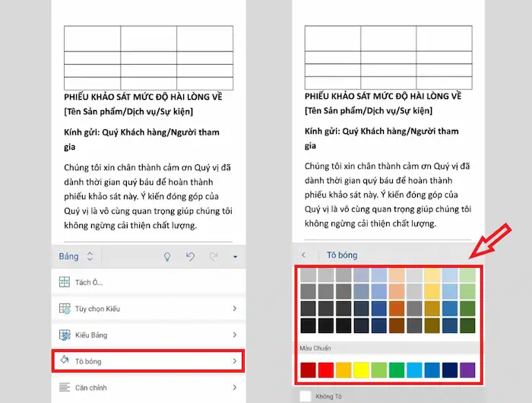Pick the purple standard color swatch
This screenshot has height=403, width=532.
[x=467, y=370]
